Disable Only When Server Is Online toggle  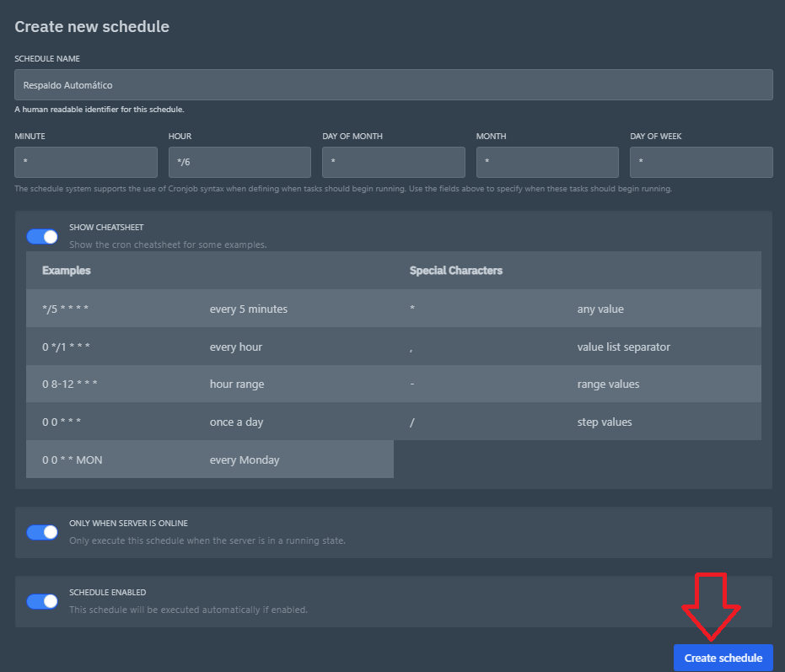42,532
